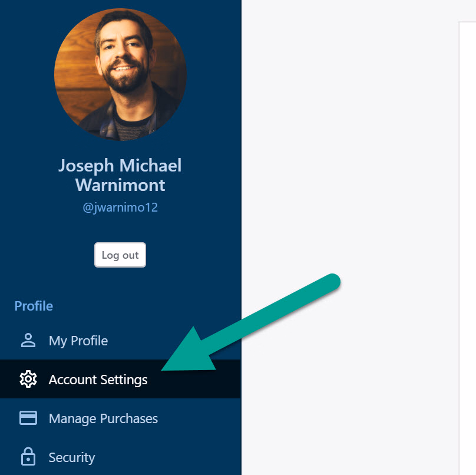Open the Account Settings page
476x475 pixels.
tap(98, 380)
